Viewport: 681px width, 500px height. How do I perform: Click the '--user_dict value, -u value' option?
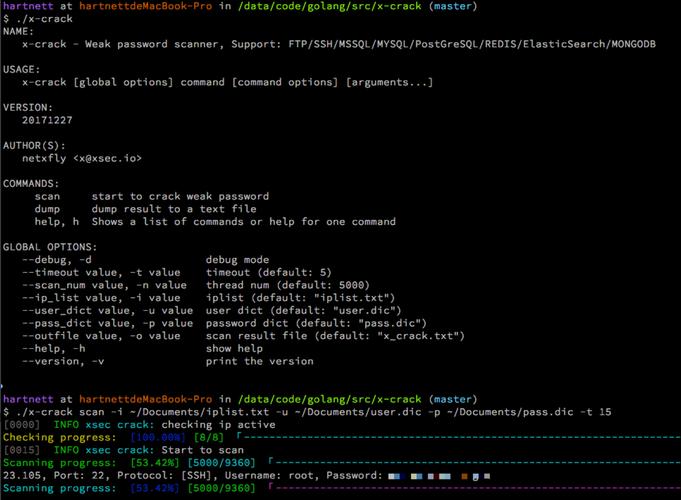coord(108,311)
